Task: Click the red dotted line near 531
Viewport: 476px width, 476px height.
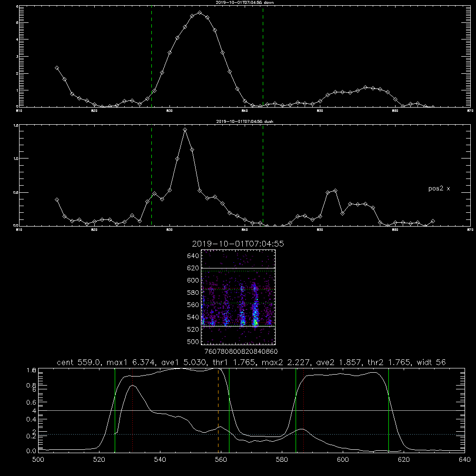Action: click(133, 410)
